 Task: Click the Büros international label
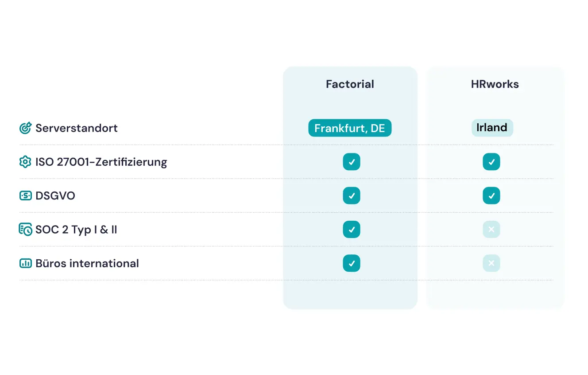(87, 263)
